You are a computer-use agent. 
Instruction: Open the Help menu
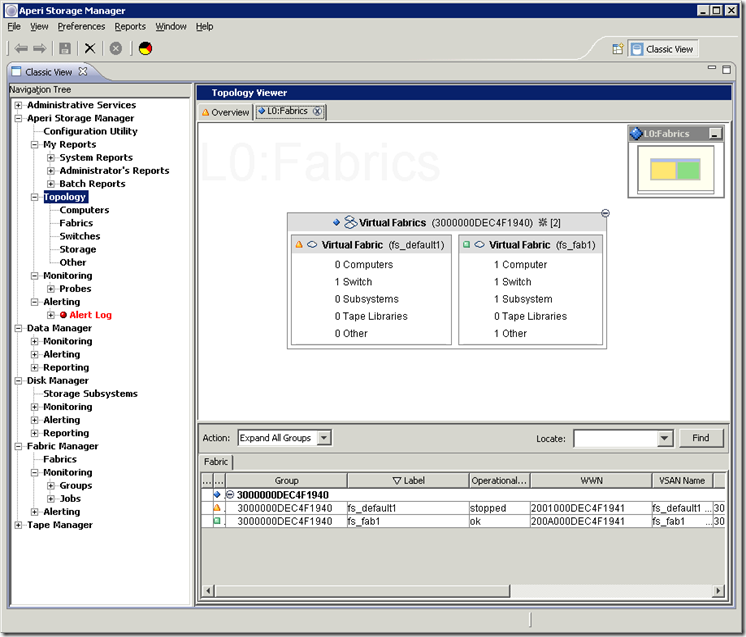point(205,27)
